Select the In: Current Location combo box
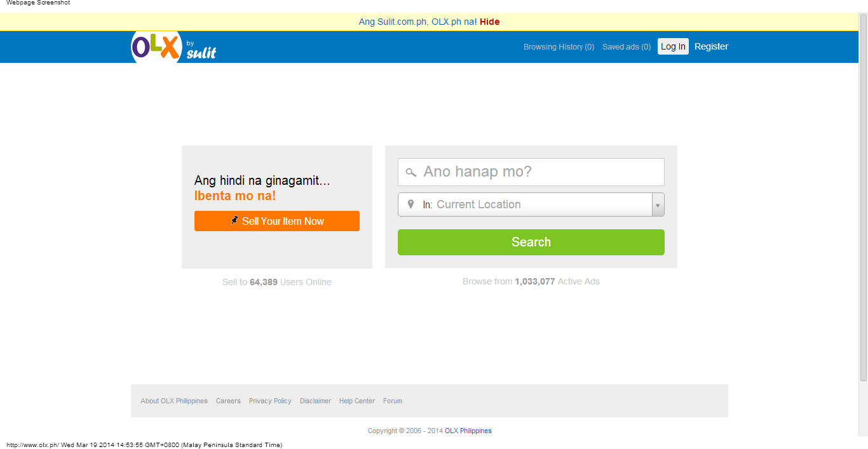Screen dimensions: 868x449 [531, 204]
